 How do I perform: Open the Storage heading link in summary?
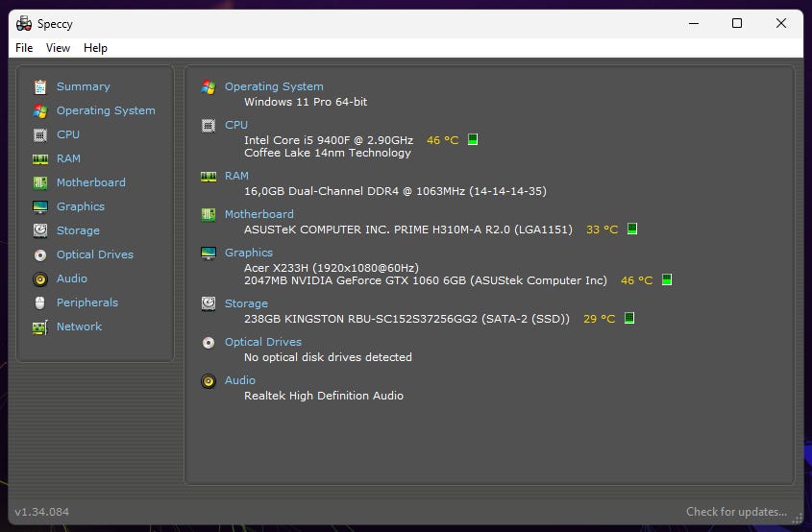pyautogui.click(x=246, y=303)
